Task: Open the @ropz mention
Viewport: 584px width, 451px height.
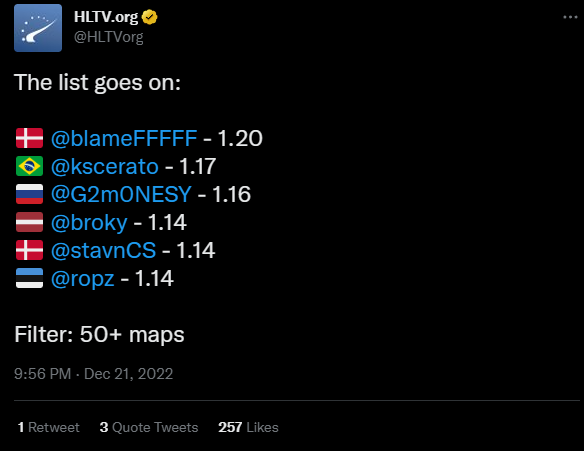Action: 82,279
